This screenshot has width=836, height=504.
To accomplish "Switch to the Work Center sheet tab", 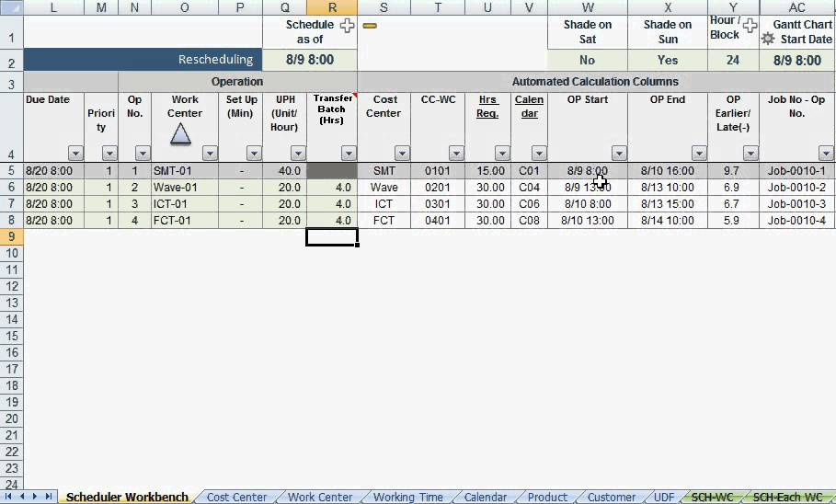I will (320, 497).
